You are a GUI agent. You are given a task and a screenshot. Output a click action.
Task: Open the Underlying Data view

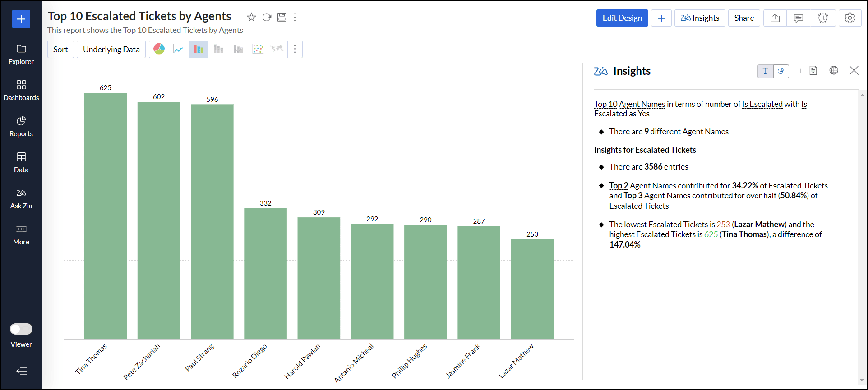click(111, 49)
